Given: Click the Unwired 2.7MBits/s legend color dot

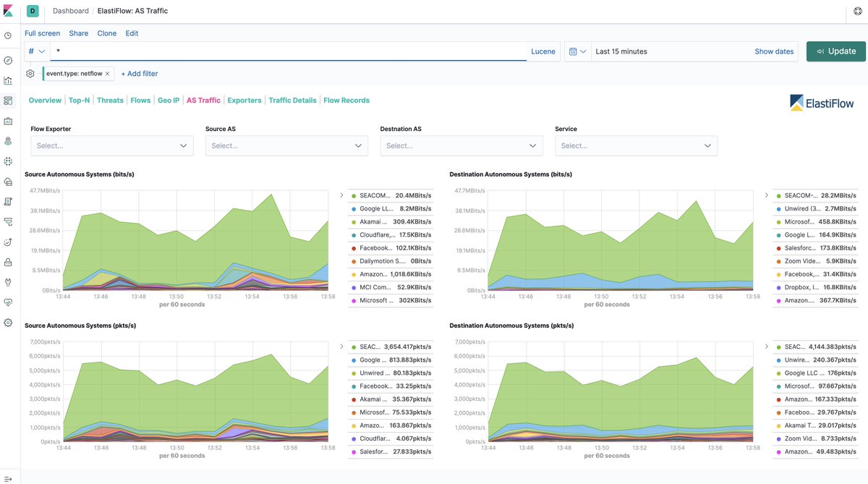Looking at the screenshot, I should pos(778,208).
